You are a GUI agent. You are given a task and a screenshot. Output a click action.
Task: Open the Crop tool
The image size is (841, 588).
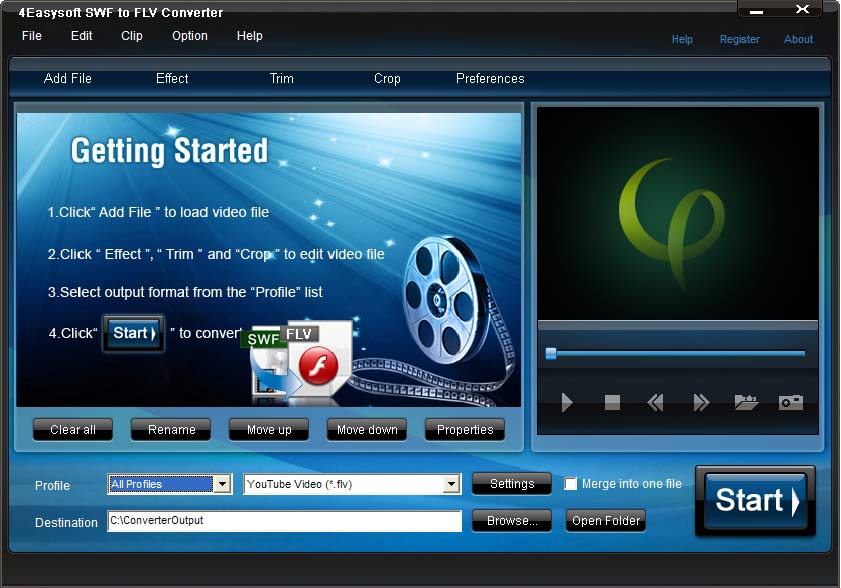click(387, 78)
